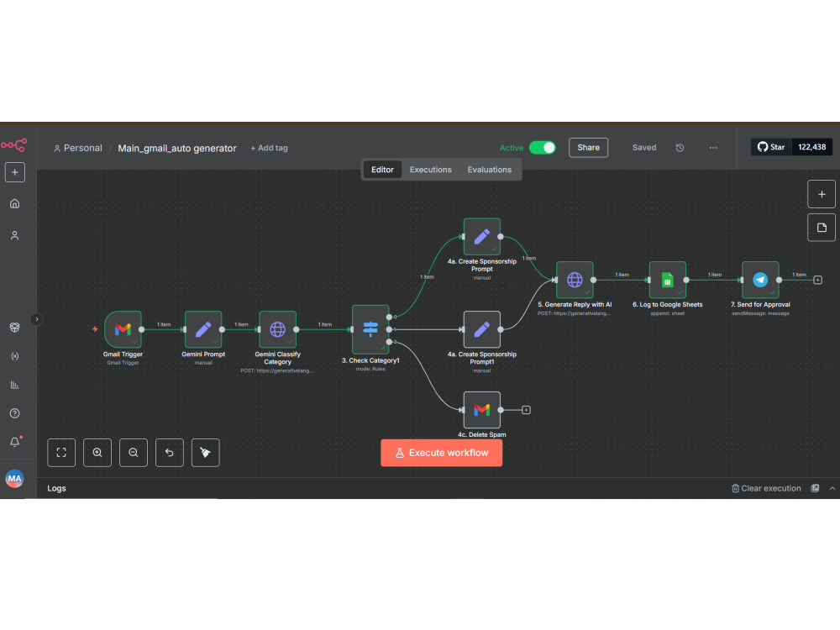Open the Help question mark icon
840x630 pixels.
click(15, 413)
